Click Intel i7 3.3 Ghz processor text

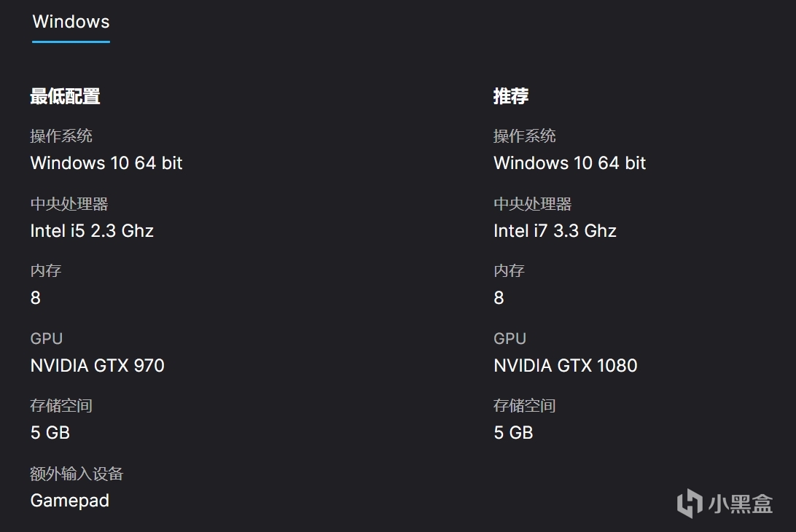click(x=555, y=231)
